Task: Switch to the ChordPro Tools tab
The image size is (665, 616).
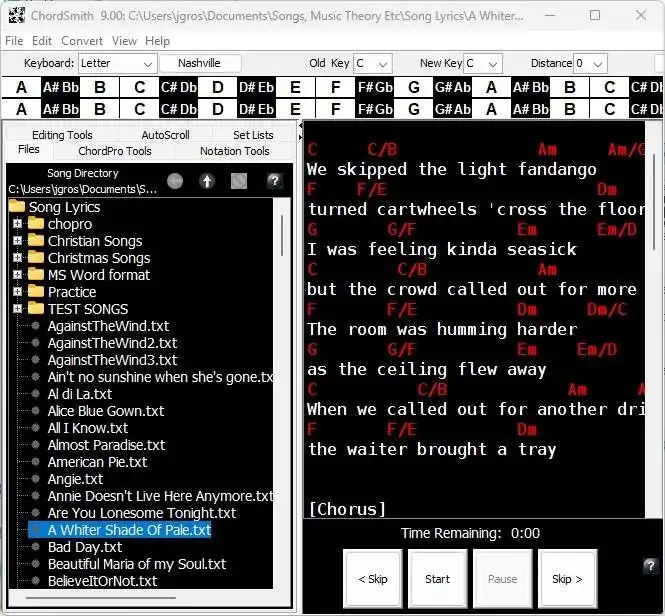Action: click(115, 151)
